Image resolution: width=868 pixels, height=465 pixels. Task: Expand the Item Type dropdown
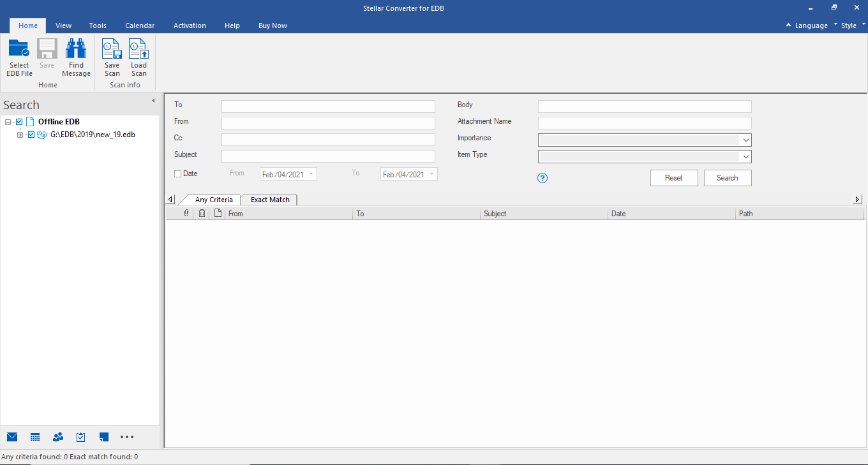745,157
